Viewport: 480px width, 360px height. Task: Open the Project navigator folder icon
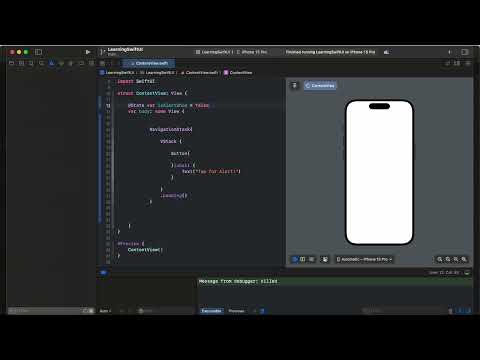tap(12, 63)
